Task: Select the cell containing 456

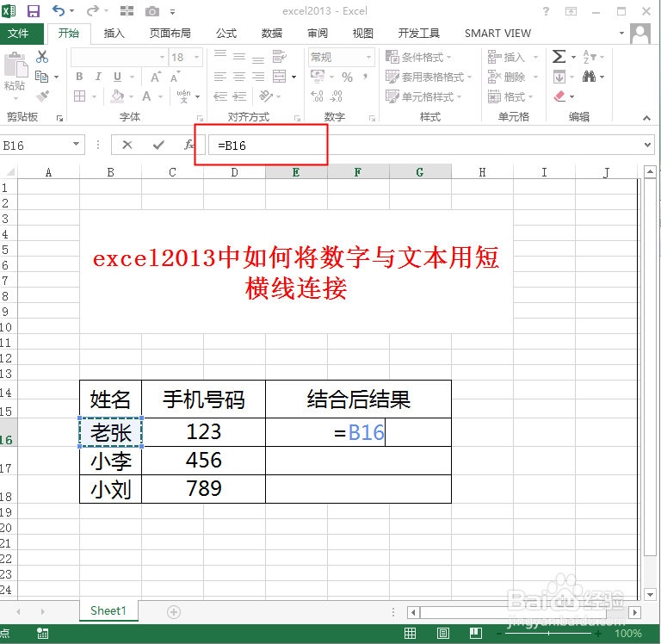Action: tap(204, 460)
